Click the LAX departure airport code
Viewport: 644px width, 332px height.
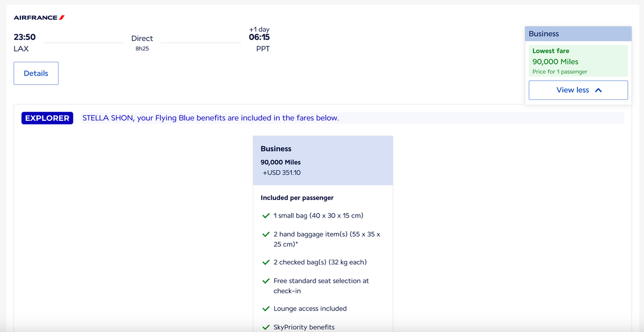pyautogui.click(x=21, y=49)
